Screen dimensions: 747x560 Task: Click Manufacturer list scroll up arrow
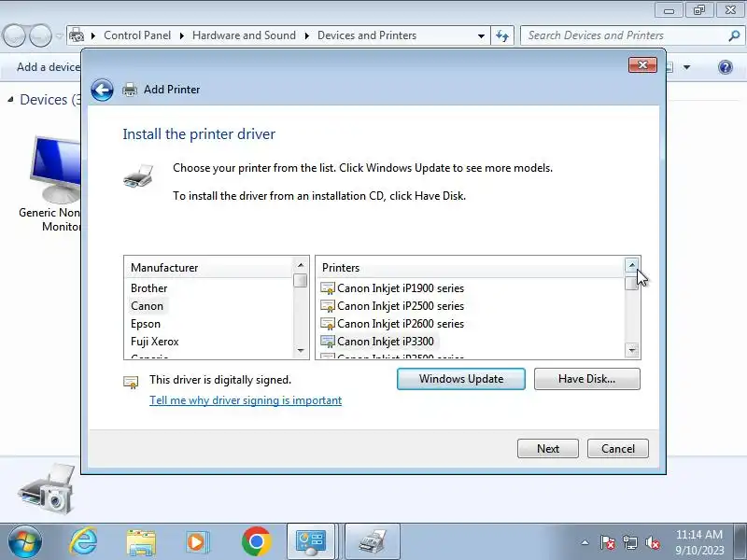click(x=301, y=265)
